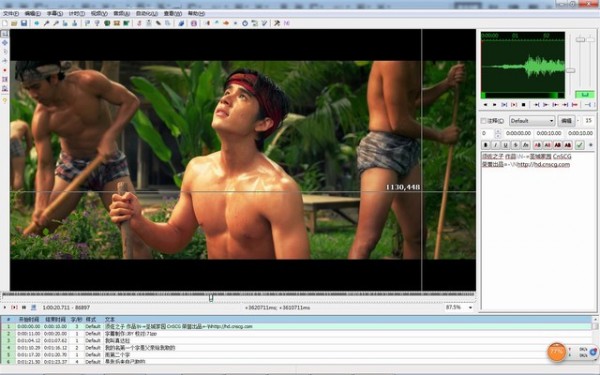Select the Vector Clip visual tool

pos(5,88)
